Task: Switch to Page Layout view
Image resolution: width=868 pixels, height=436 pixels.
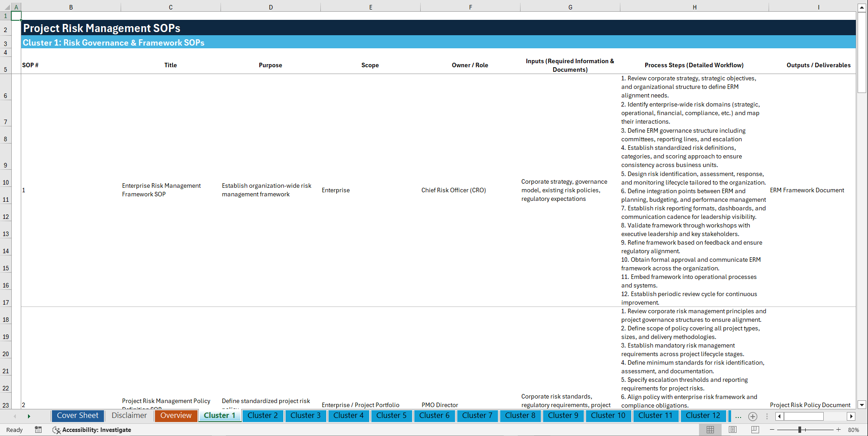Action: click(732, 429)
